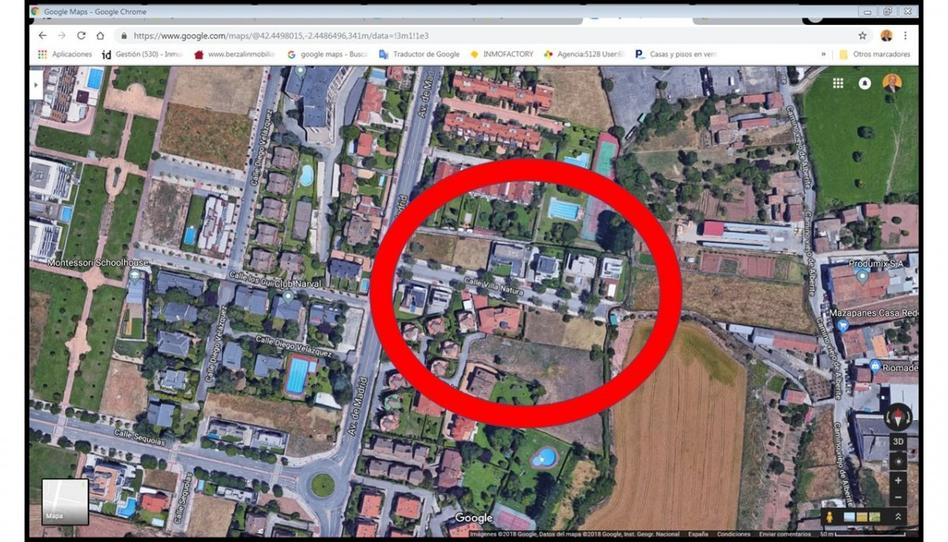Image resolution: width=948 pixels, height=542 pixels.
Task: Expand the collapsed side panel arrow
Action: [x=36, y=85]
